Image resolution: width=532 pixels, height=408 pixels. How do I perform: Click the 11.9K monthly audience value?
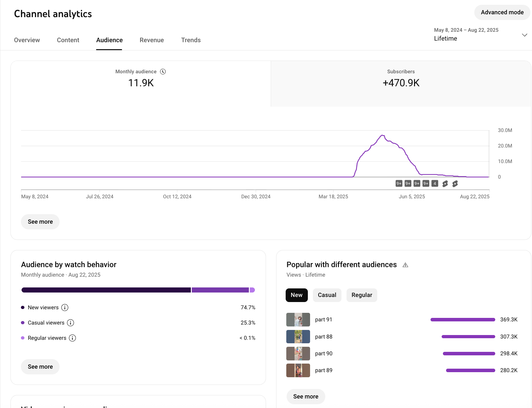141,83
